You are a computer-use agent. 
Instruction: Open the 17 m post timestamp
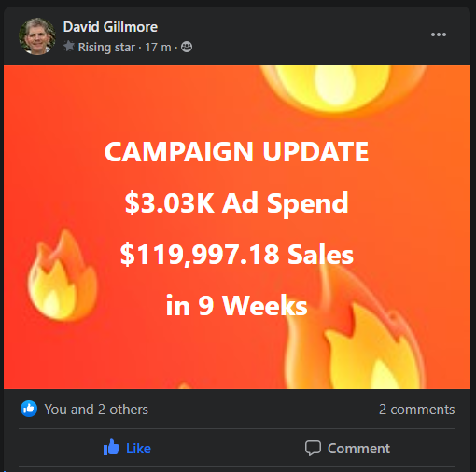tap(158, 48)
